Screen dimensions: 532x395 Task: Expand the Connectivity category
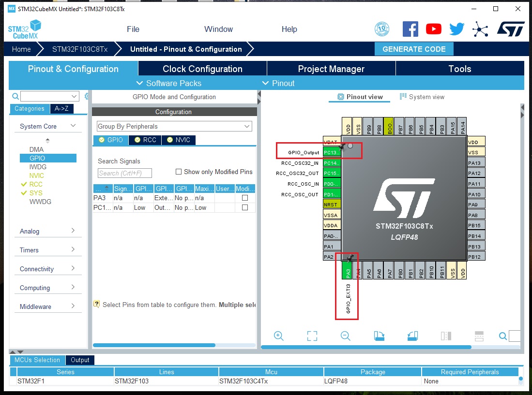pyautogui.click(x=47, y=269)
